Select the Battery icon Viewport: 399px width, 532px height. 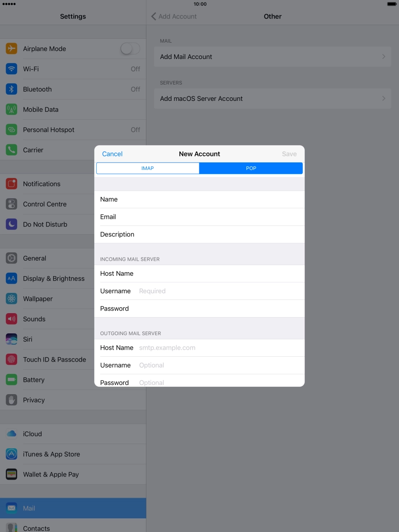click(x=11, y=380)
